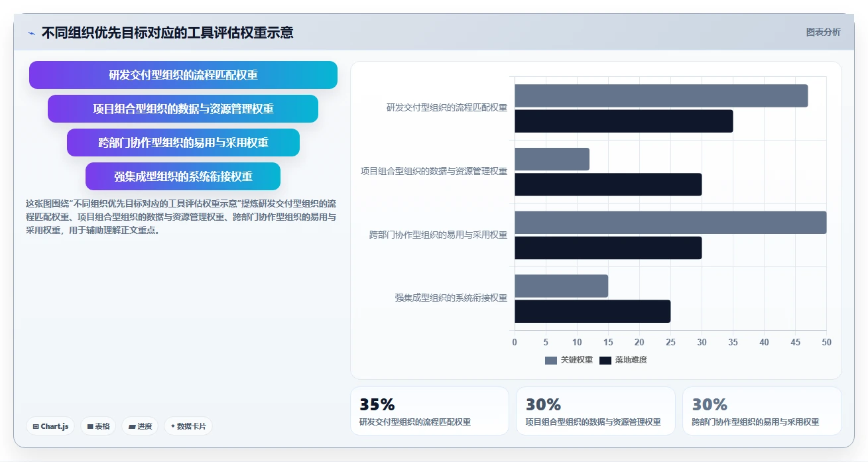Click the 30% 跨部门协作型组织 data card
This screenshot has height=462, width=868.
coord(762,411)
